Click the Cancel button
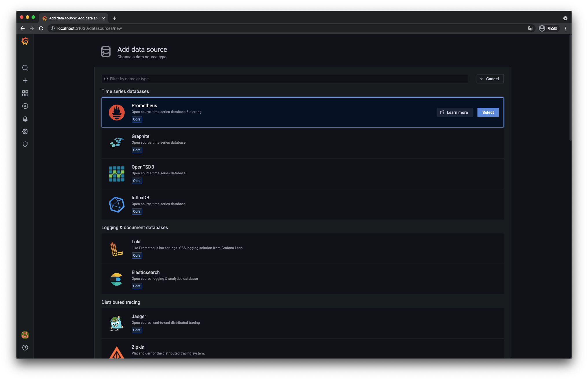Viewport: 588px width, 380px height. click(490, 79)
